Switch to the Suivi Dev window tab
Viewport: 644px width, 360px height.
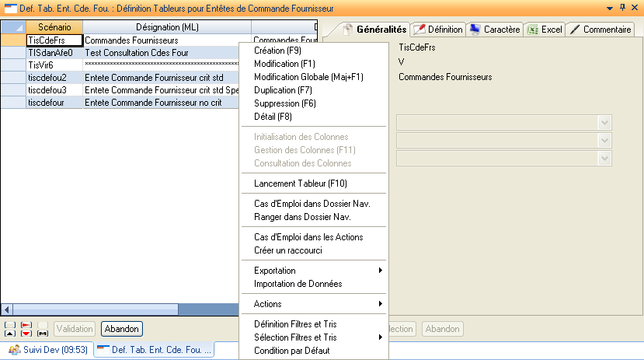(47, 351)
